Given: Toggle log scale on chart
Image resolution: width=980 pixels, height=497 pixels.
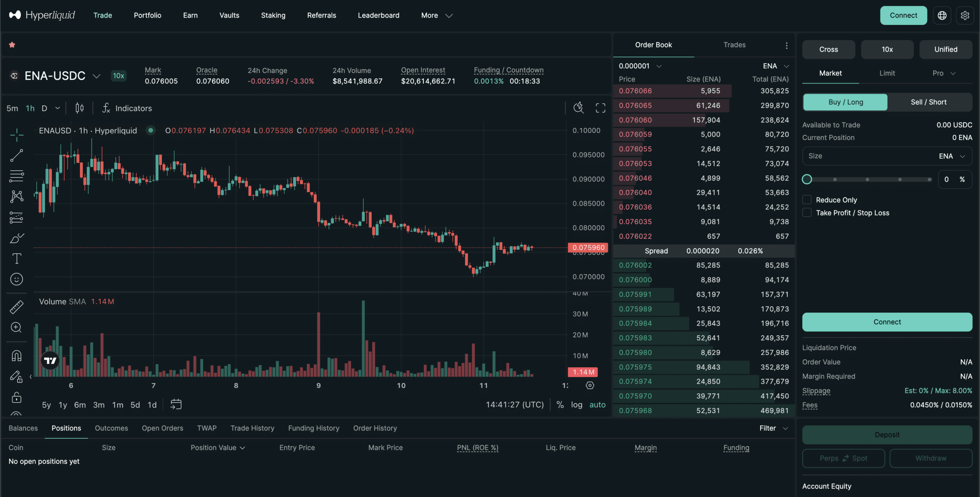Looking at the screenshot, I should click(x=577, y=405).
